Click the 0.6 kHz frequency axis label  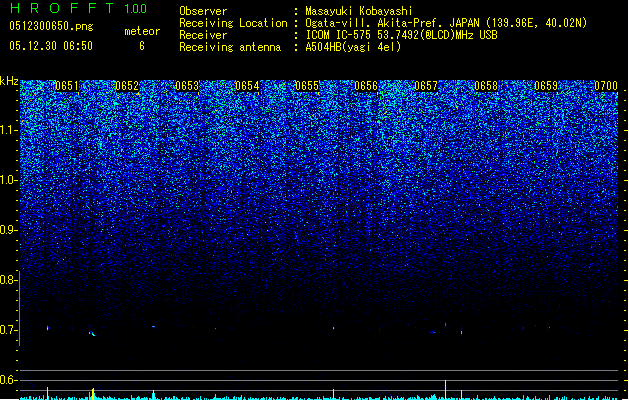8,380
